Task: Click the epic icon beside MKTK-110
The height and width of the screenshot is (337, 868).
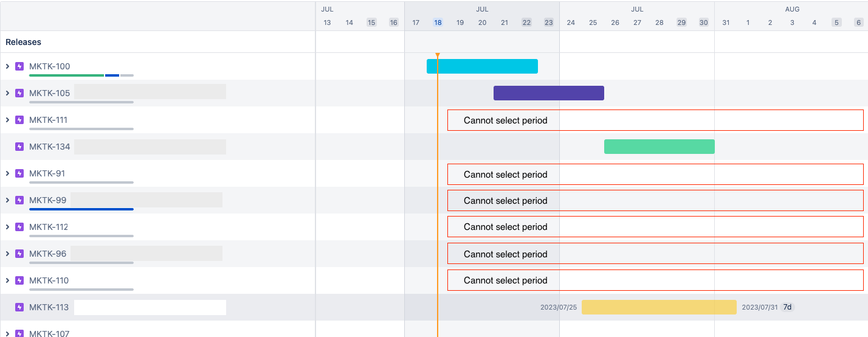Action: (x=19, y=280)
